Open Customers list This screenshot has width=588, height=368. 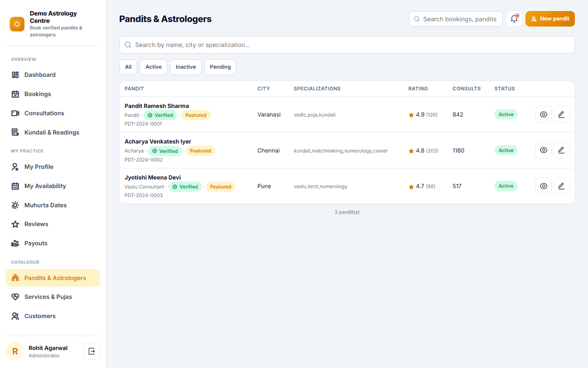pyautogui.click(x=53, y=316)
